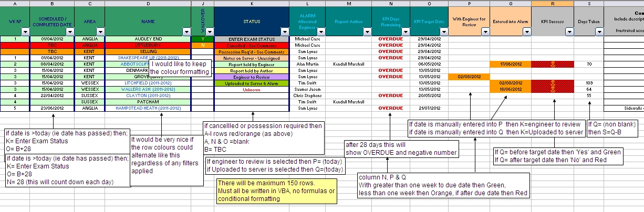The image size is (644, 212).
Task: Expand the KPI Success filter dropdown
Action: [x=568, y=32]
